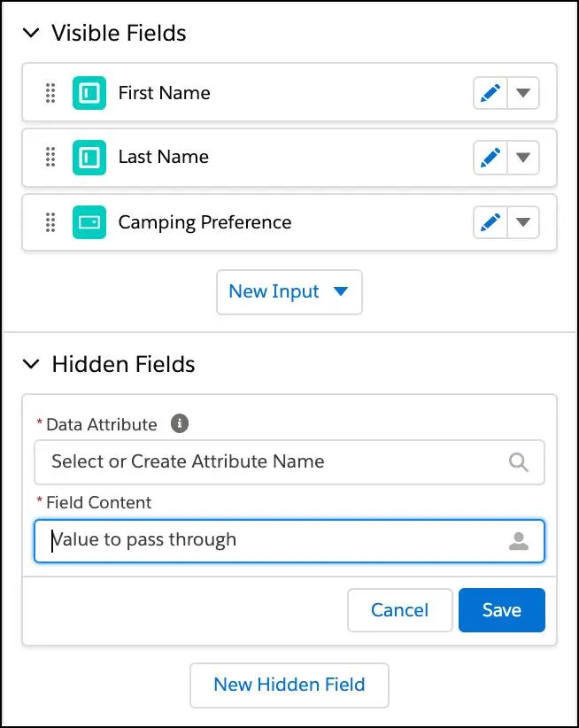
Task: Collapse the Hidden Fields section
Action: pyautogui.click(x=32, y=364)
